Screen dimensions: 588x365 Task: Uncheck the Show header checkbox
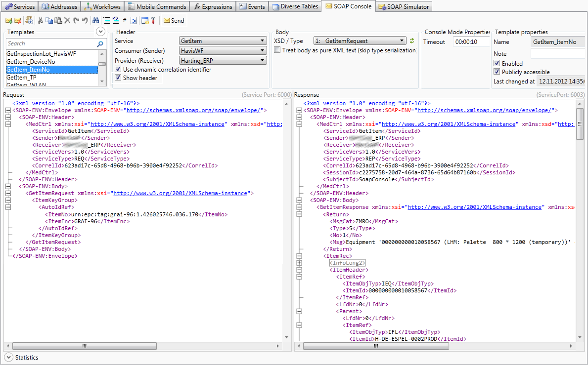click(x=118, y=78)
